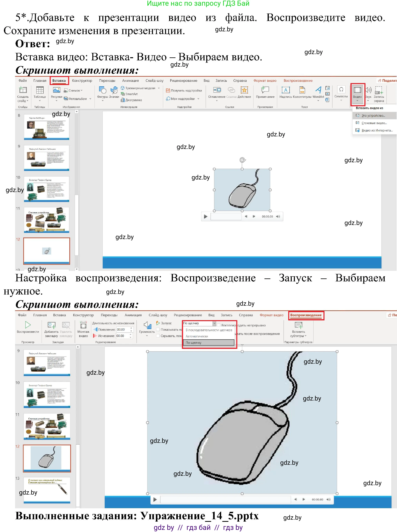
Task: Open the Вставка tab in top ribbon
Action: click(59, 81)
